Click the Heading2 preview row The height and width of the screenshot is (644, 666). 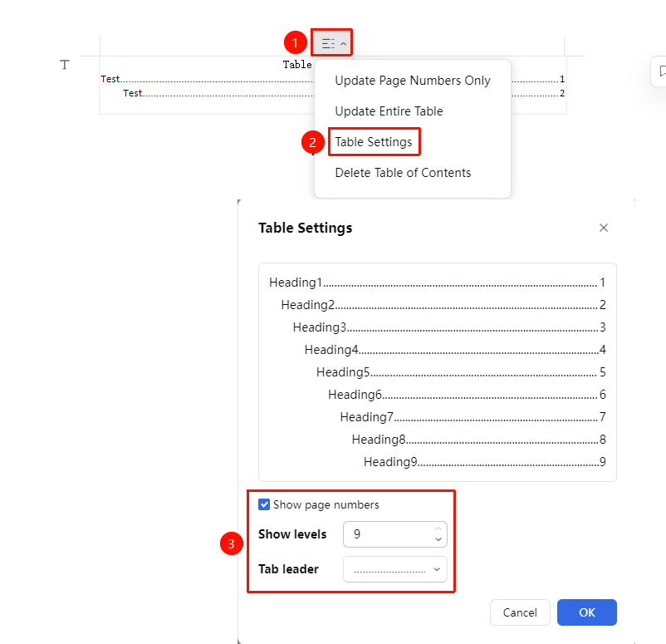click(443, 305)
